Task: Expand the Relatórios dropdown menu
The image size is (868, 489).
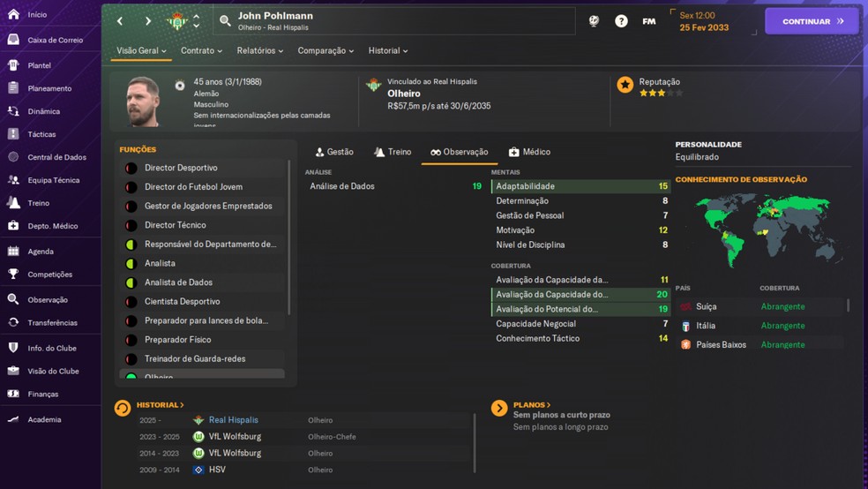Action: point(260,51)
